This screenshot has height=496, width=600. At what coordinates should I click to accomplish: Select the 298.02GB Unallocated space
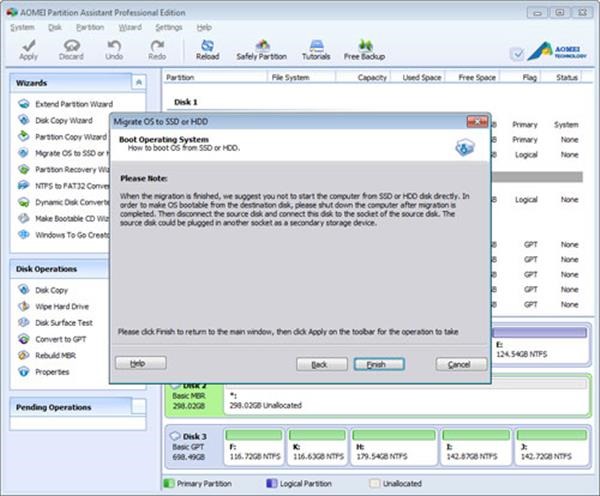[x=406, y=398]
